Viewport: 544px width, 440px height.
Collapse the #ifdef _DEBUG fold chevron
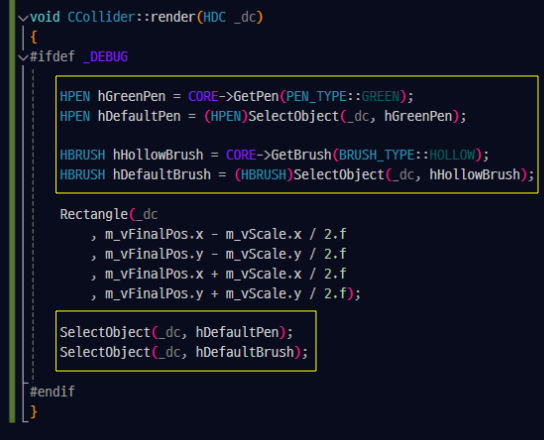[23, 57]
